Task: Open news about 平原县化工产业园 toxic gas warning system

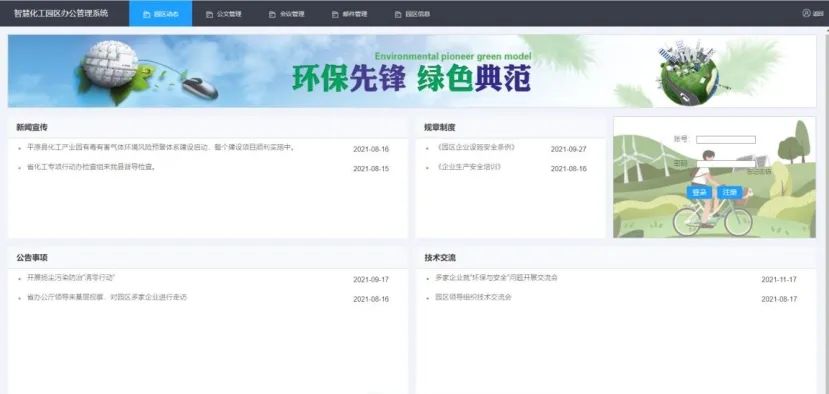Action: click(x=161, y=148)
